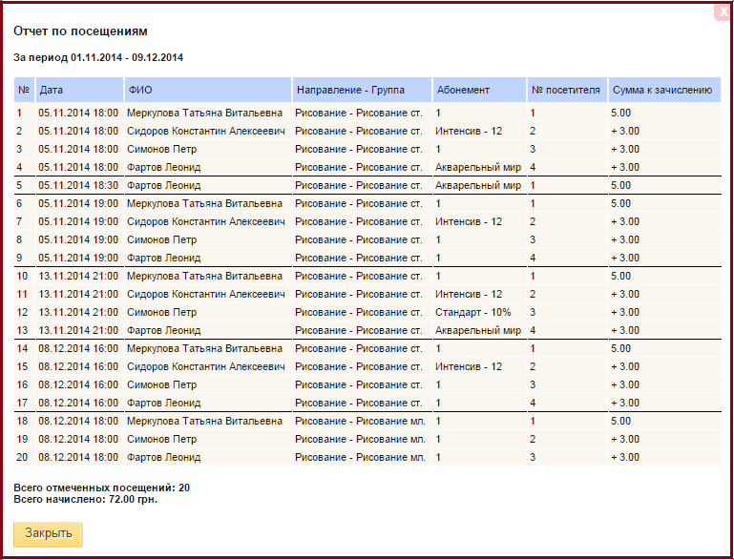Click date 08.12.2014 16:00 in row 14
Image resolution: width=734 pixels, height=560 pixels.
click(x=78, y=348)
